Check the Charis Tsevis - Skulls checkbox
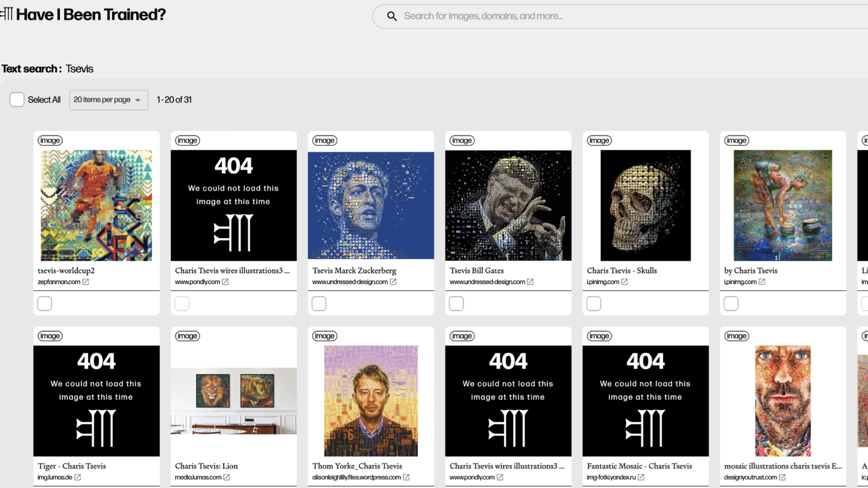Screen dimensions: 868x488 [594, 304]
